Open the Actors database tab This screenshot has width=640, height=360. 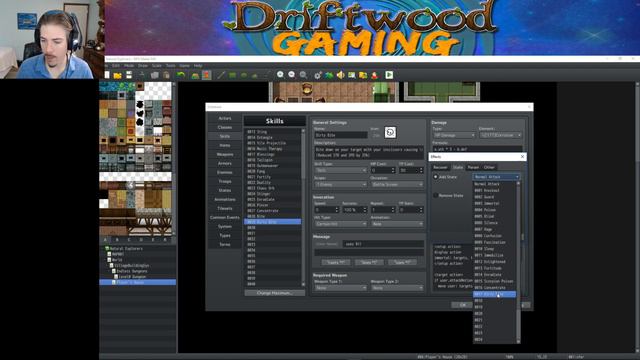tap(224, 118)
